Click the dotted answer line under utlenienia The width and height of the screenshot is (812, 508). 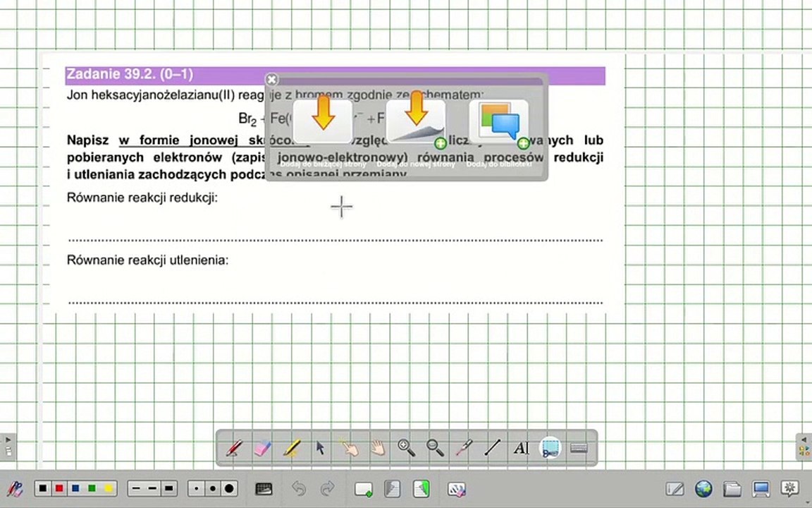point(336,302)
